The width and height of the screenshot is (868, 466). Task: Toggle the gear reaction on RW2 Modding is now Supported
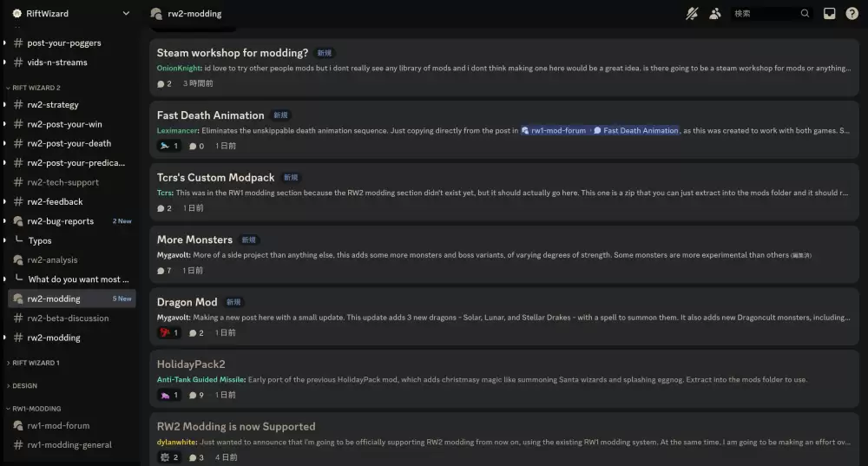[168, 457]
